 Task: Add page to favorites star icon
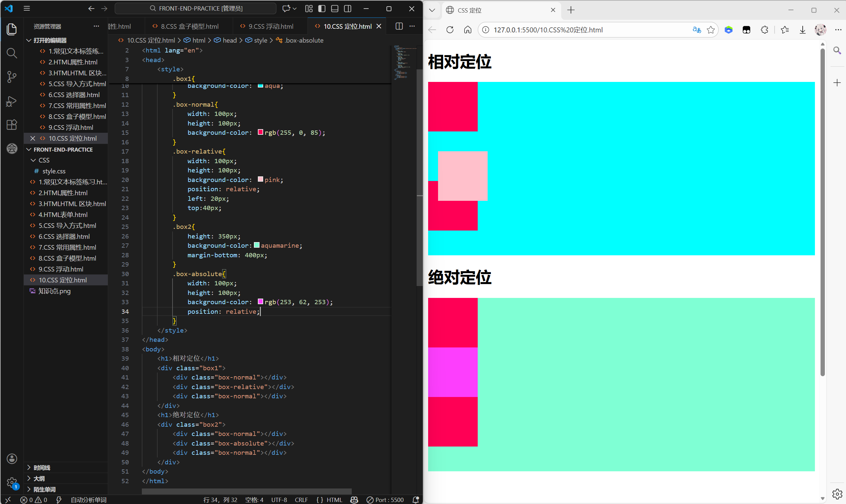(710, 30)
